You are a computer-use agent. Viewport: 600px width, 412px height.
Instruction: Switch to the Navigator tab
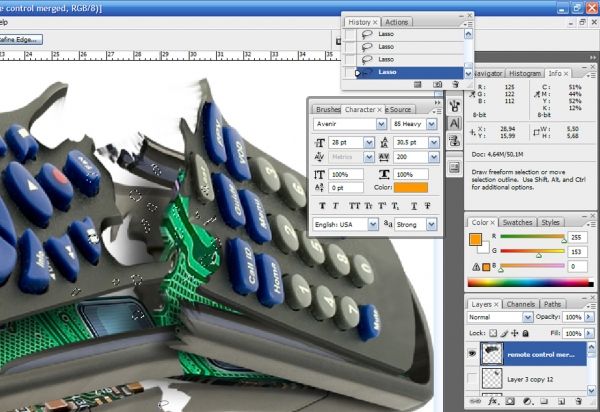click(487, 73)
